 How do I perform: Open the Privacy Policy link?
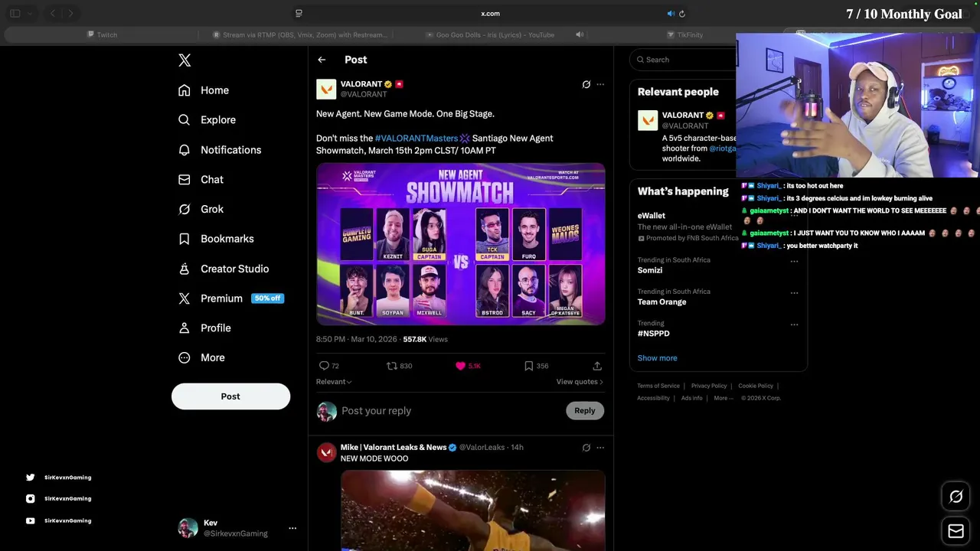point(709,386)
